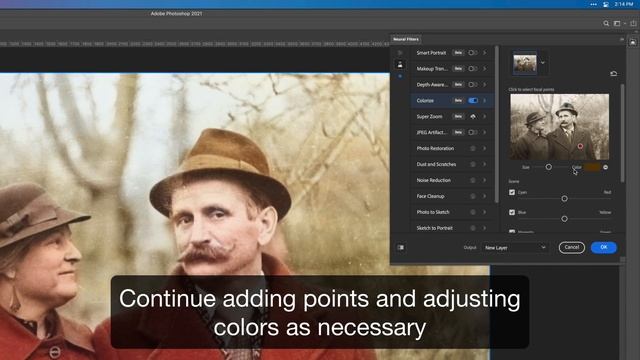Click the Noise Reduction wait-list icon
The image size is (640, 360).
pyautogui.click(x=473, y=180)
